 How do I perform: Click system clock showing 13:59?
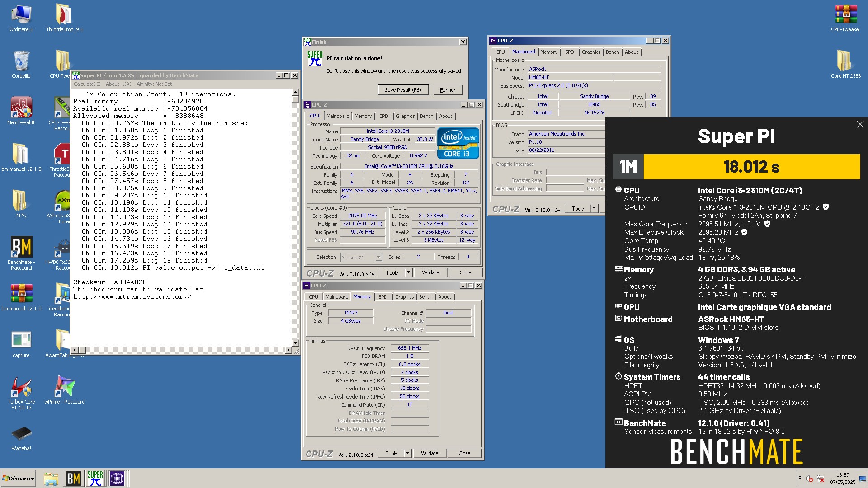(x=843, y=475)
